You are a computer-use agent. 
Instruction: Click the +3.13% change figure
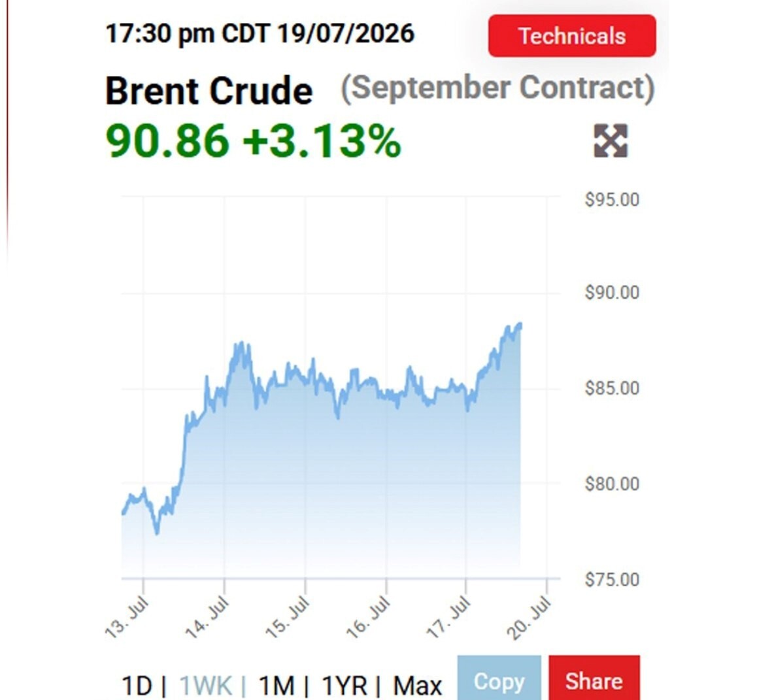coord(322,141)
